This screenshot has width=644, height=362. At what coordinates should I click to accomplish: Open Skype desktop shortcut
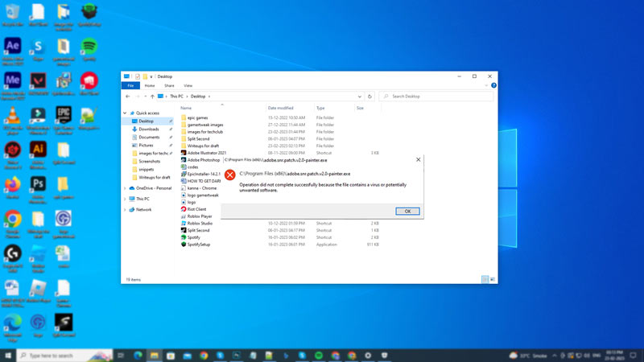click(x=38, y=50)
